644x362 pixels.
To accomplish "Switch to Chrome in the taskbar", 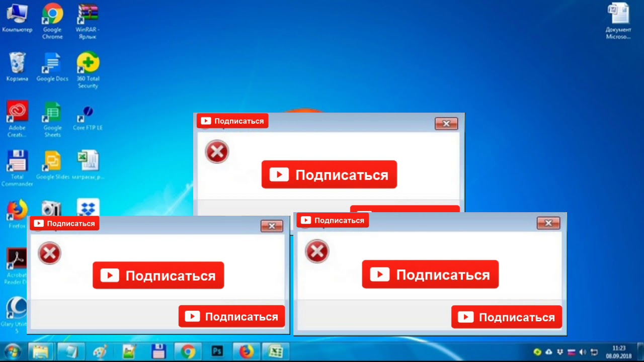I will [x=188, y=351].
